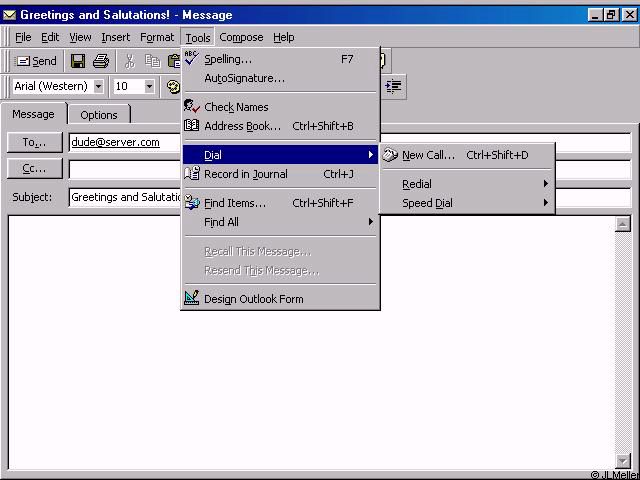Click the message body scroll-up arrow

622,224
